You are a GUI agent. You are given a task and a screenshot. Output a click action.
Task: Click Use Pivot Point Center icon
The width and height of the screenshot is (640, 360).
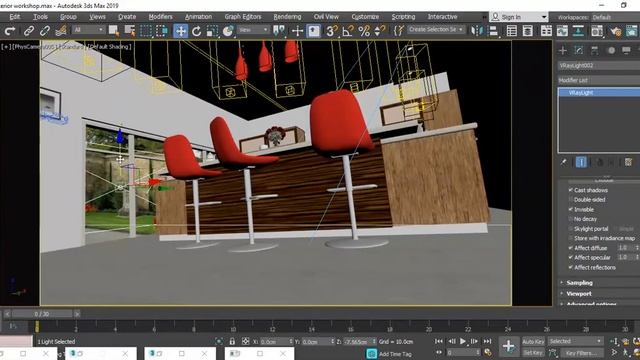tap(279, 31)
